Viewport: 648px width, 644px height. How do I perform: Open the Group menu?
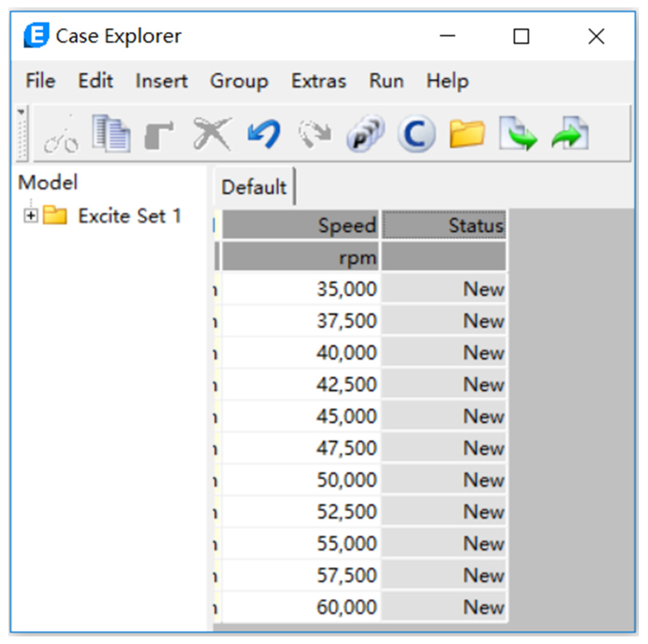click(239, 81)
